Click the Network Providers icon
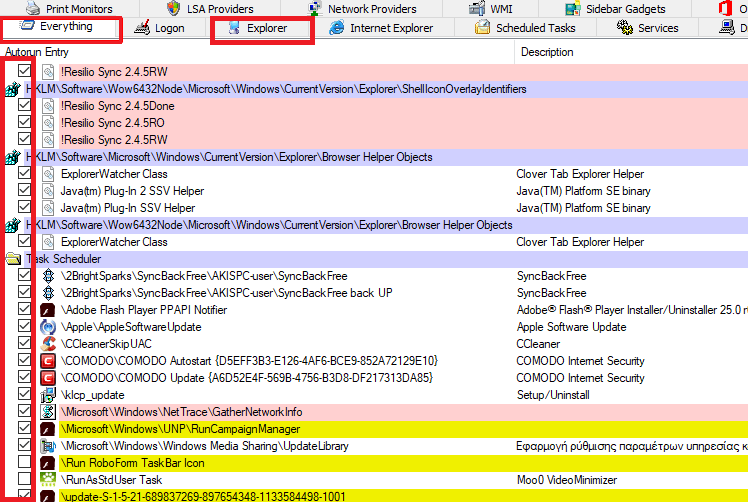Screen dimensions: 748x502 point(314,8)
